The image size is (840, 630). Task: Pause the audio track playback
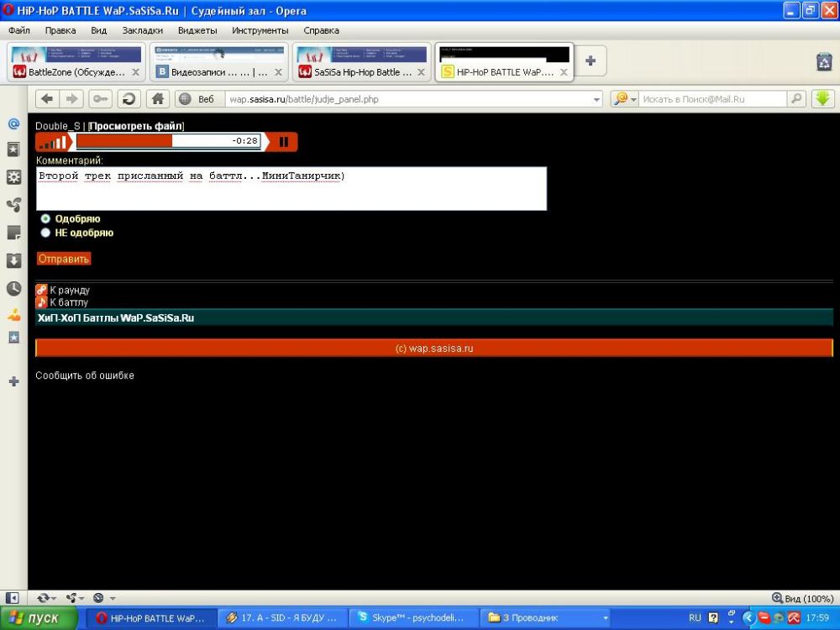tap(283, 142)
